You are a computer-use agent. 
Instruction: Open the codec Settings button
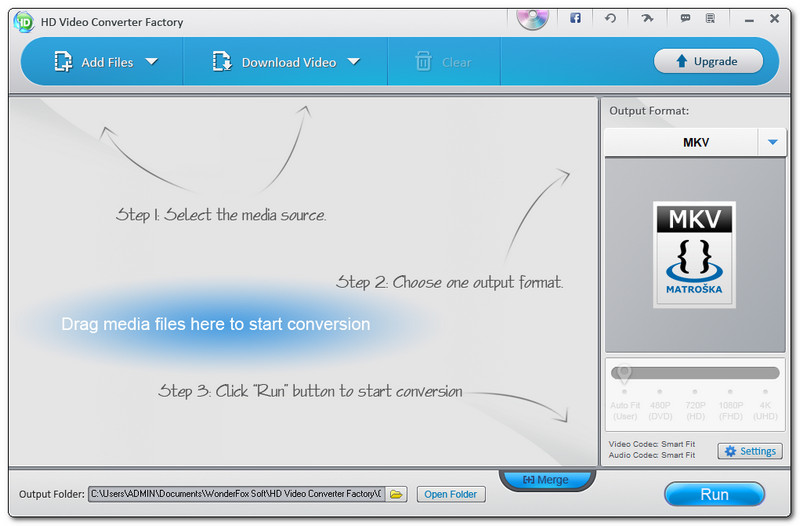click(x=750, y=451)
